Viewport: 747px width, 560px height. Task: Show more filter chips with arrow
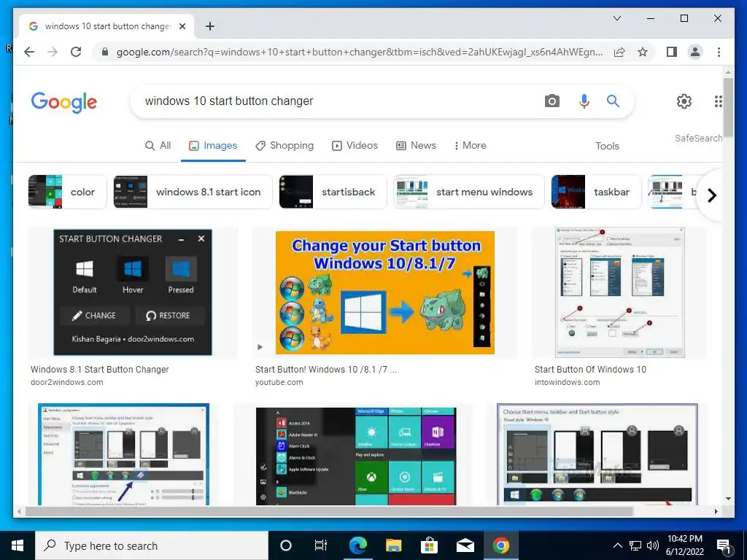coord(712,195)
